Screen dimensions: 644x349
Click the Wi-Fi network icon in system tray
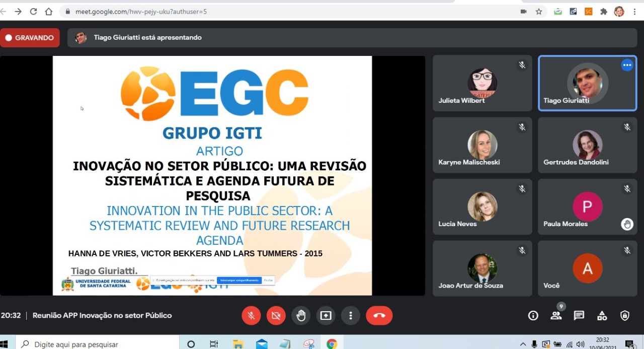point(570,344)
